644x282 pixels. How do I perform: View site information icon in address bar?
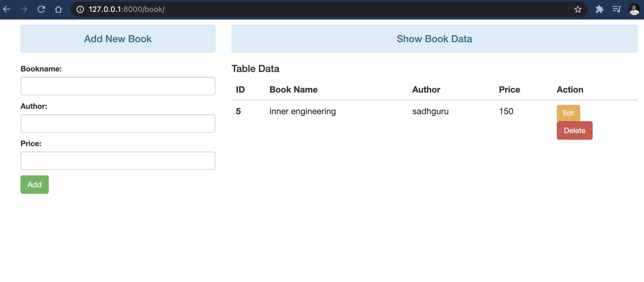coord(80,9)
